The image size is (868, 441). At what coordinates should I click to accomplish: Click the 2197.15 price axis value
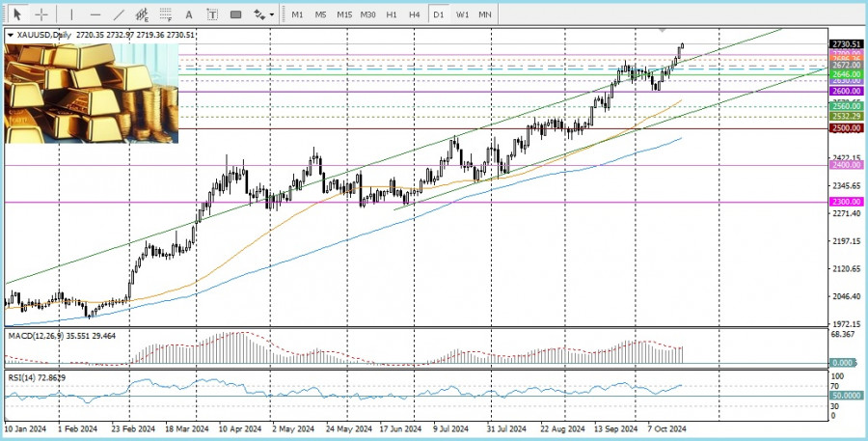pos(847,241)
